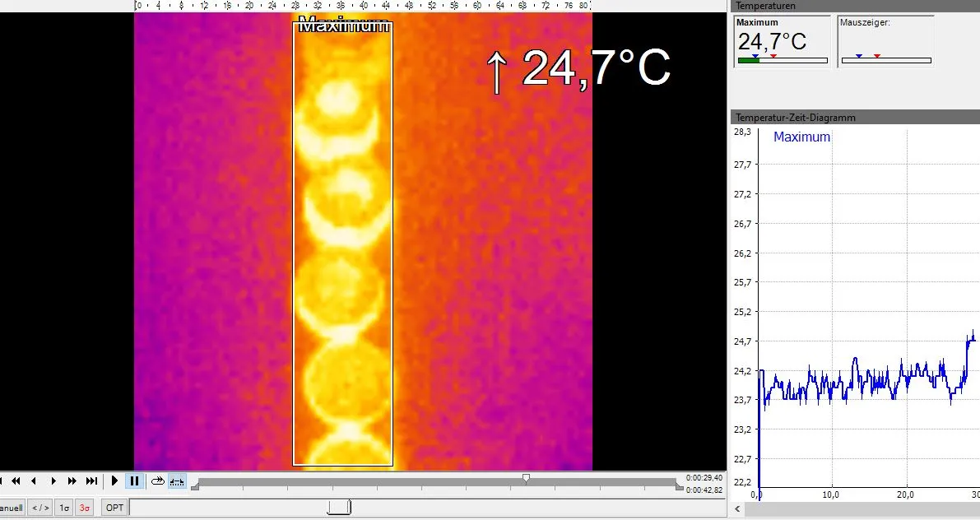980x520 pixels.
Task: Click the Maximum temperature display box
Action: point(782,40)
